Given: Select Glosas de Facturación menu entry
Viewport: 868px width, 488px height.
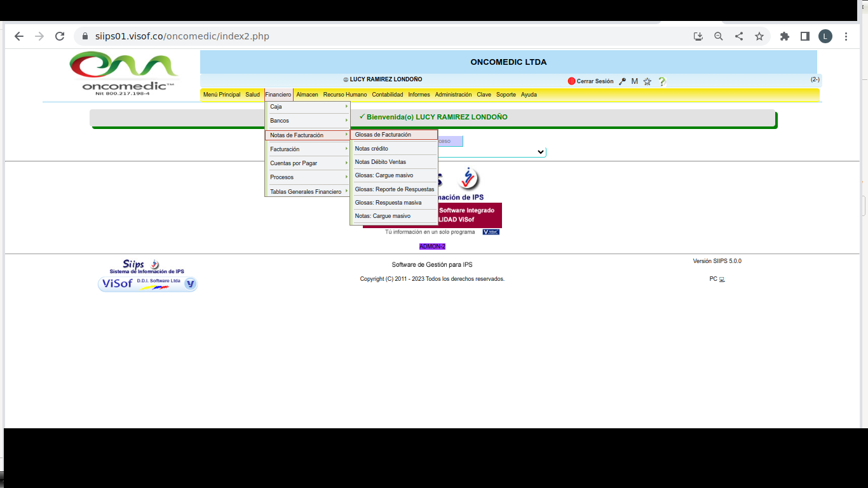Looking at the screenshot, I should [x=393, y=135].
